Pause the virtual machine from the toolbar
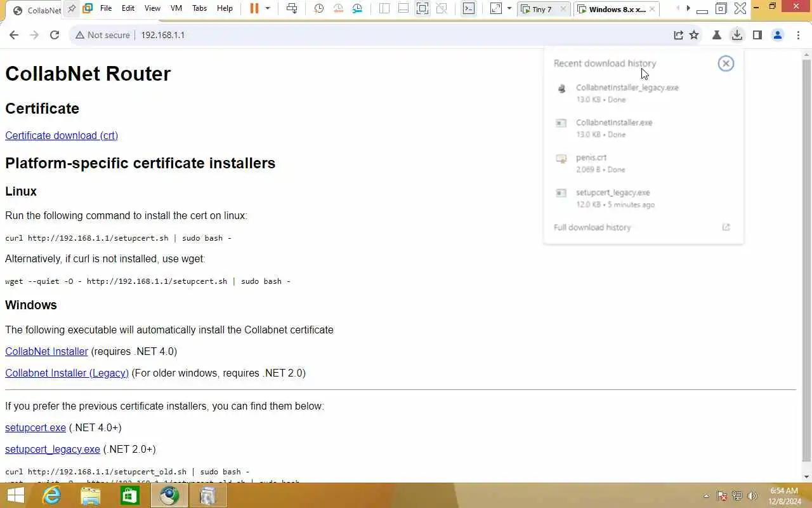The height and width of the screenshot is (508, 812). click(254, 9)
